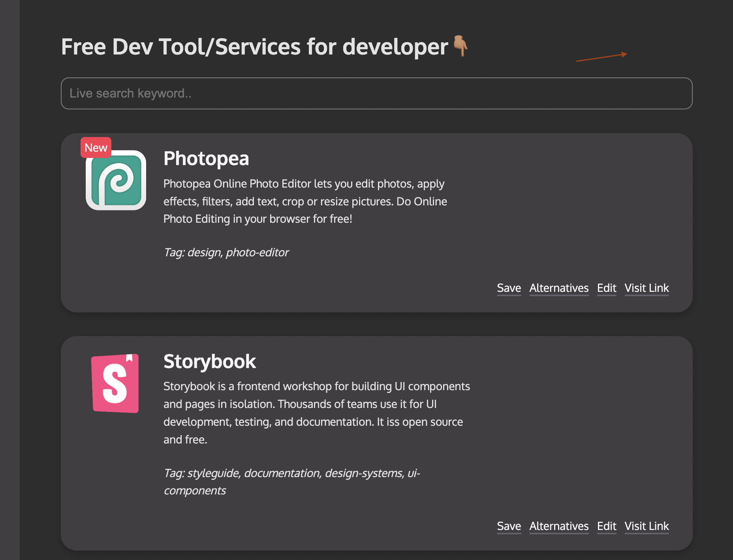Save the Storybook entry

point(509,526)
